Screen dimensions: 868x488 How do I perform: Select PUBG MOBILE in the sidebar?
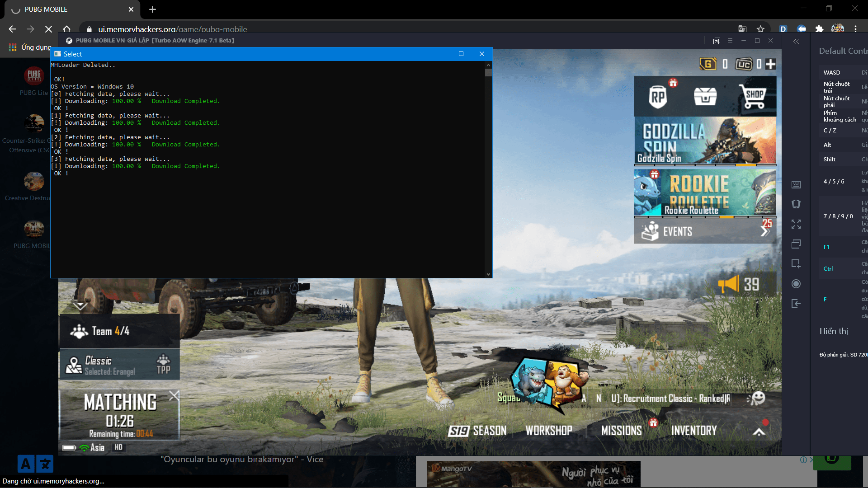pyautogui.click(x=33, y=234)
